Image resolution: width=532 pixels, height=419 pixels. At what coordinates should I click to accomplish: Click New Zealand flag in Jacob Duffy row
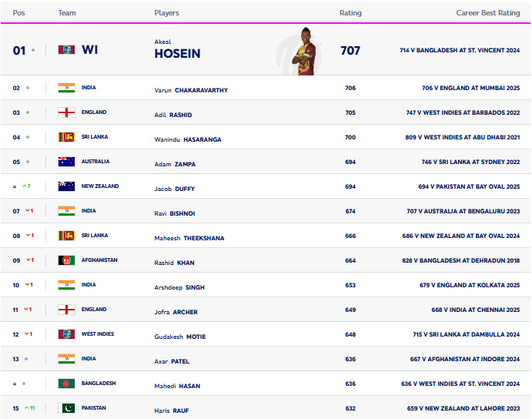click(66, 186)
